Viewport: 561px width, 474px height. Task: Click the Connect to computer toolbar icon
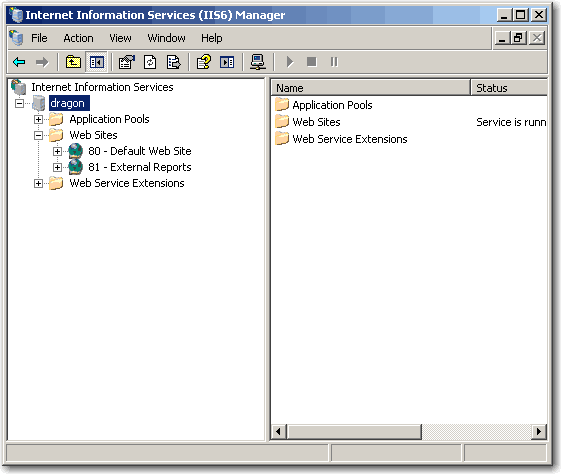pos(258,62)
